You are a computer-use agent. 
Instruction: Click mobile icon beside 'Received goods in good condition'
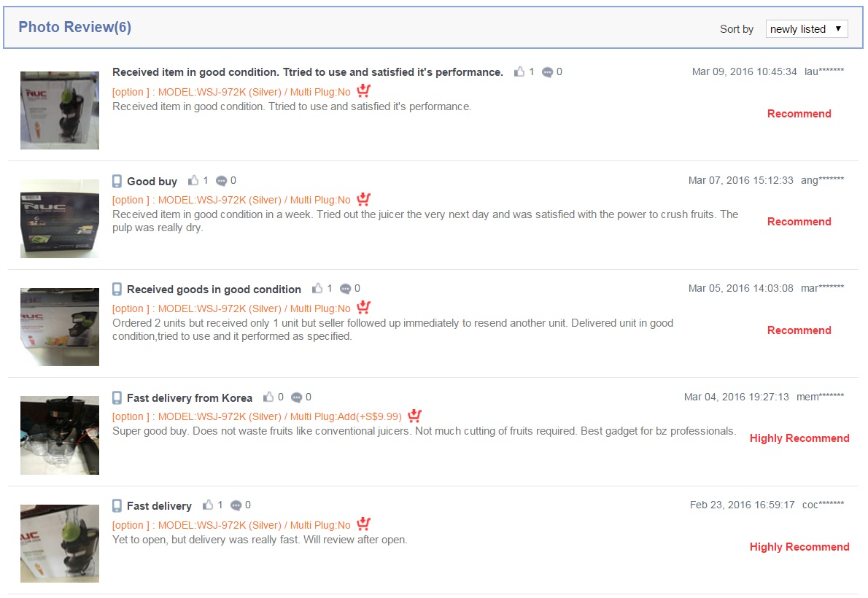click(117, 289)
